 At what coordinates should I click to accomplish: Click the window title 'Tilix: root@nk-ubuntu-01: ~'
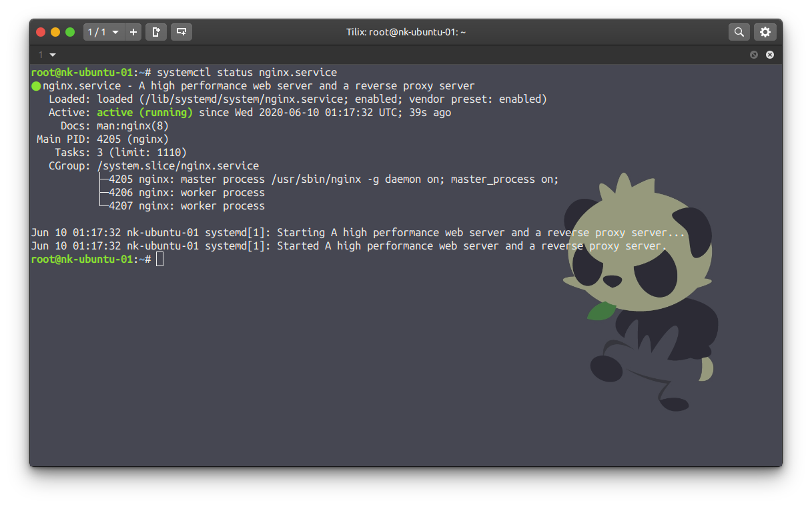click(x=406, y=32)
